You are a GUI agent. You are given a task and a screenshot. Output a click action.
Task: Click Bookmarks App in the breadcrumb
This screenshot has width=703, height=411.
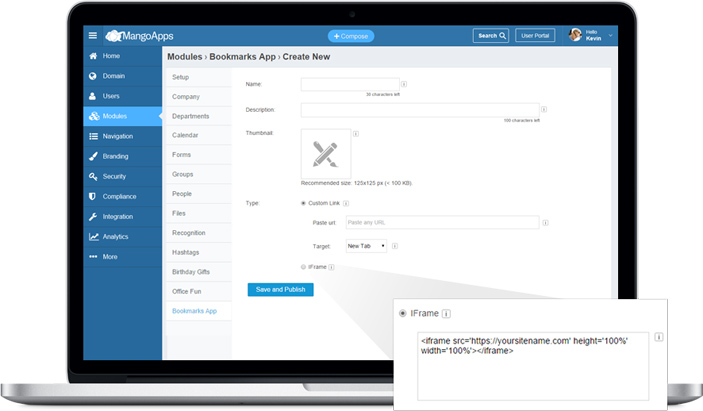pyautogui.click(x=243, y=57)
